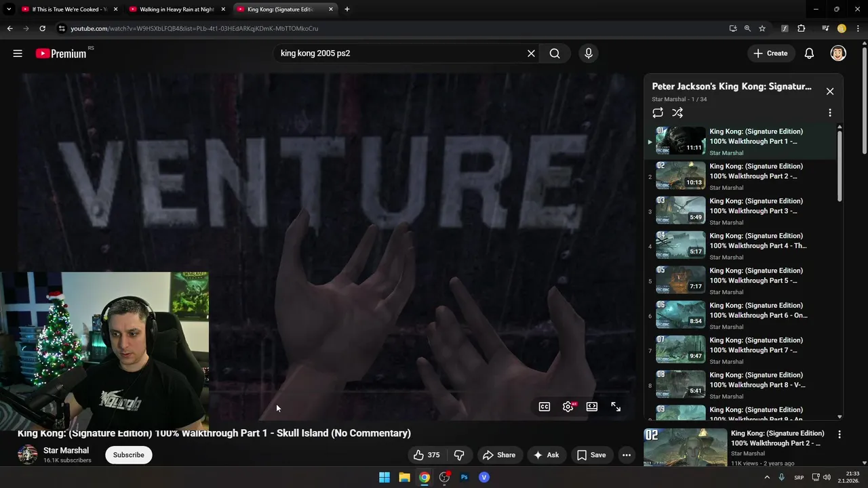The height and width of the screenshot is (488, 868).
Task: Open Windows Start menu
Action: coord(384,477)
